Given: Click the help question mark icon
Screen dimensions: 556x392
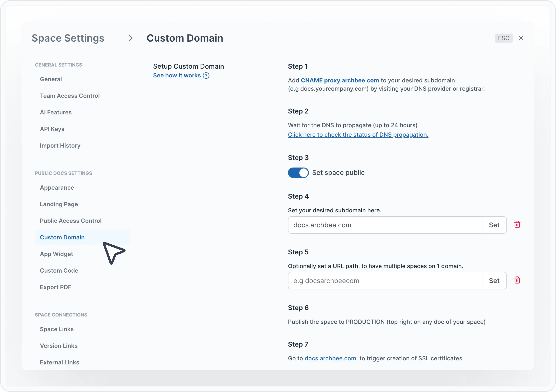Looking at the screenshot, I should click(x=206, y=76).
